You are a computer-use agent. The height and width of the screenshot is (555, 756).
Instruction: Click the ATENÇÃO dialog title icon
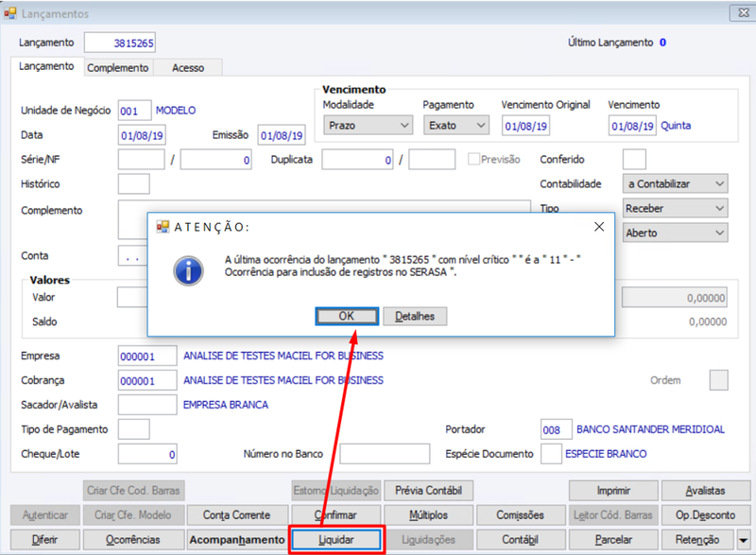pyautogui.click(x=163, y=227)
